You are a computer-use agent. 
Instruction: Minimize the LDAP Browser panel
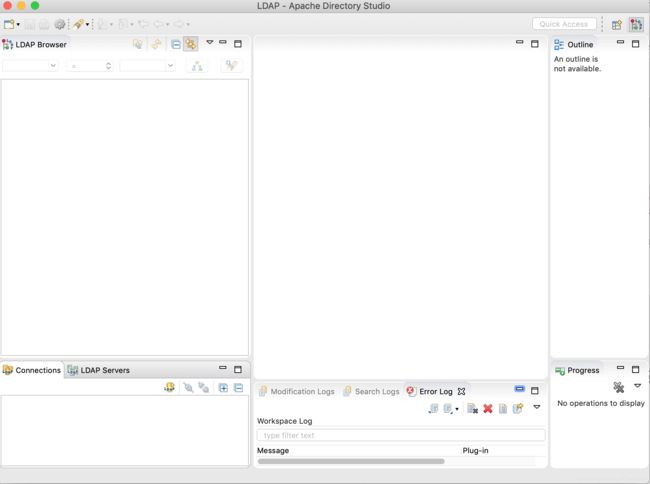point(223,42)
